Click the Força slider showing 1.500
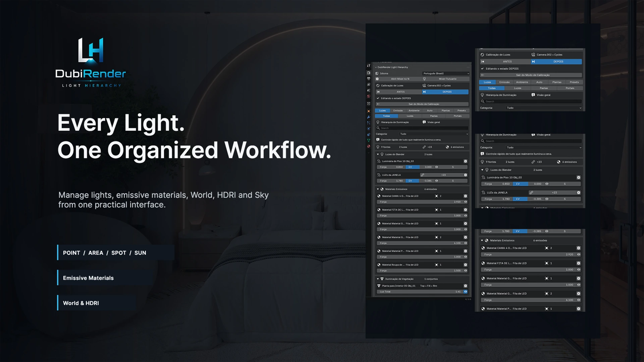This screenshot has width=644, height=362. point(420,270)
